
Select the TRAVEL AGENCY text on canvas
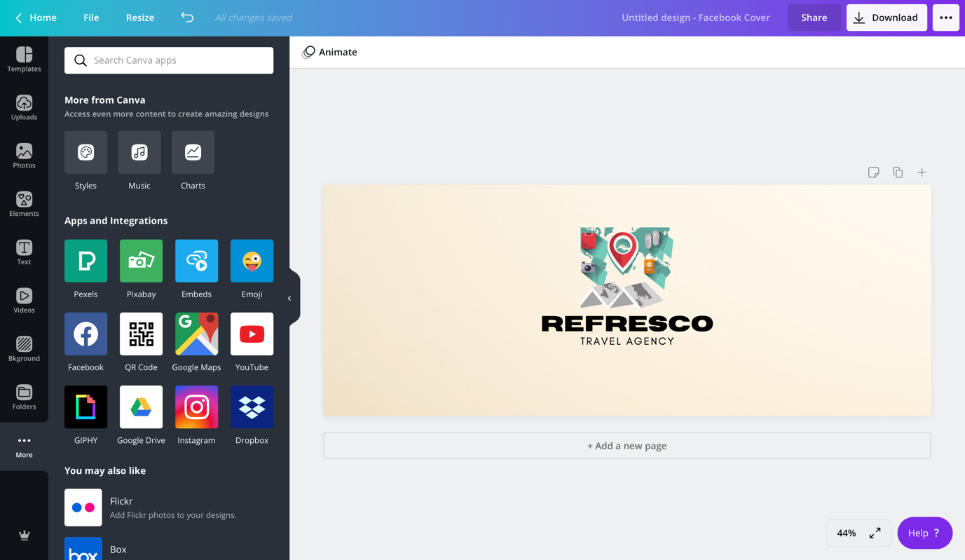[x=627, y=341]
